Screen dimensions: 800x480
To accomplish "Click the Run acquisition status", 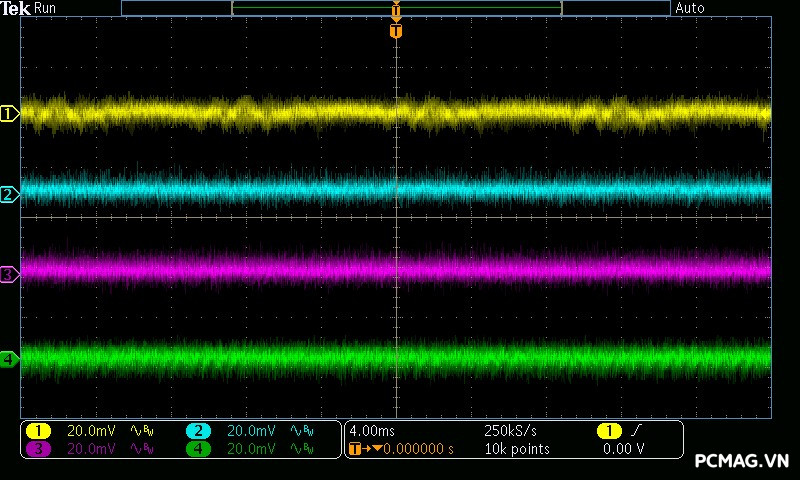I will (46, 8).
